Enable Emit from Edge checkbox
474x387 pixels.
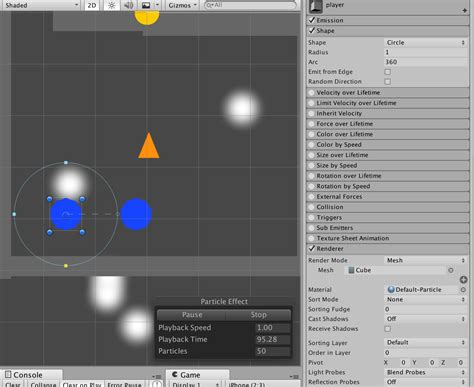coord(388,72)
